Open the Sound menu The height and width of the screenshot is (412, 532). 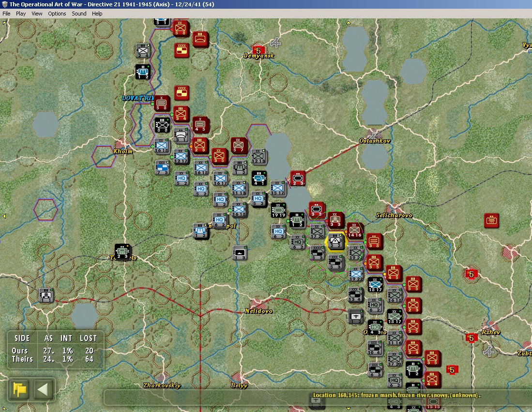[x=79, y=14]
